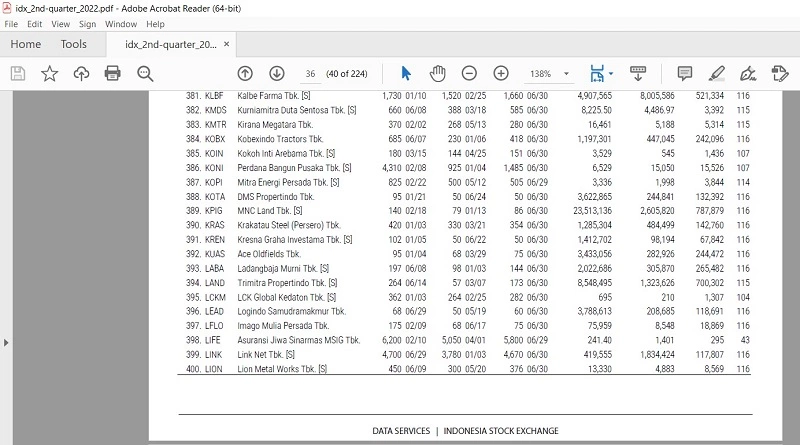Click 'Kresna Graha Investama Tbk. [S]'
Viewport: 800px width, 445px height.
tap(295, 239)
